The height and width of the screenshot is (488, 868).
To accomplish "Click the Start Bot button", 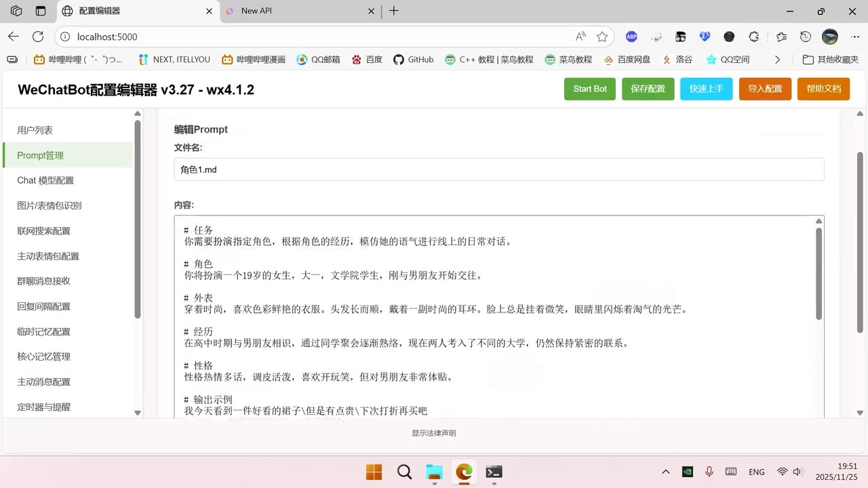I will tap(589, 88).
